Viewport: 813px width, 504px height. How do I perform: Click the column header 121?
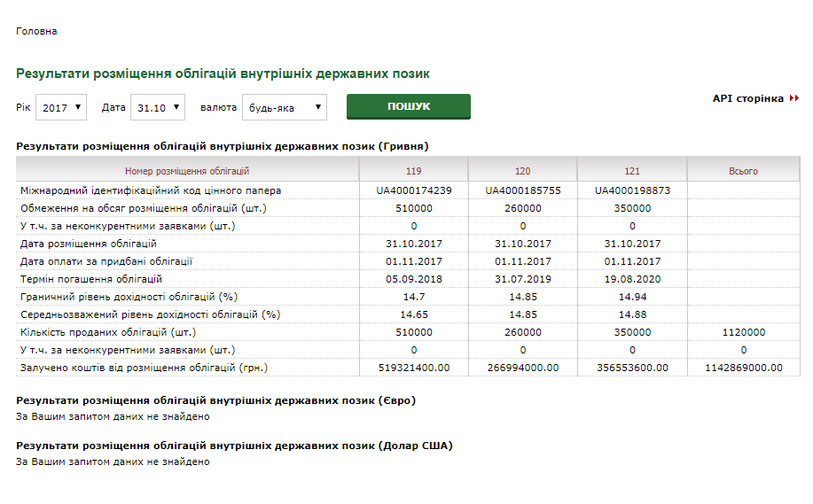point(632,171)
